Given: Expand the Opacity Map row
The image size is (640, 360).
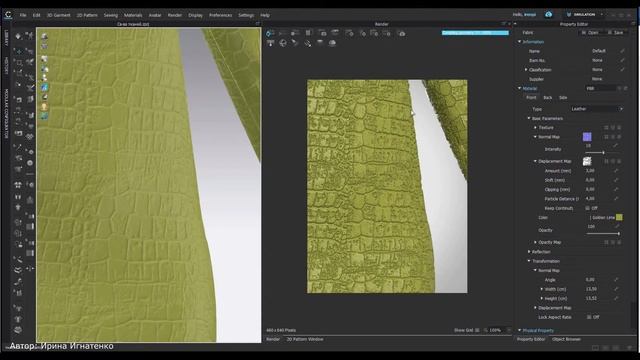Looking at the screenshot, I should point(536,242).
